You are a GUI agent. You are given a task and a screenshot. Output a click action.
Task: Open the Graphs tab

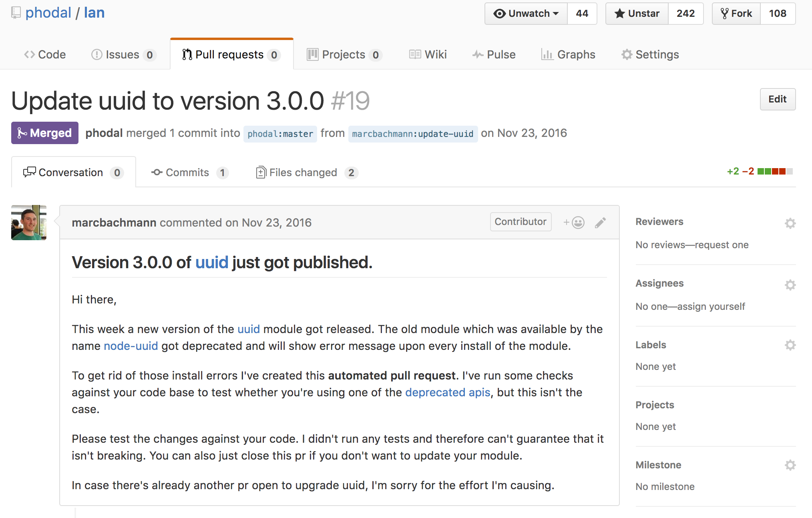pyautogui.click(x=568, y=54)
